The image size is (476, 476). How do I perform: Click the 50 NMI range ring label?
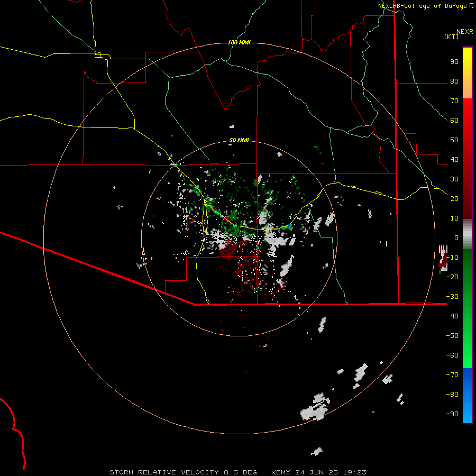coord(239,140)
